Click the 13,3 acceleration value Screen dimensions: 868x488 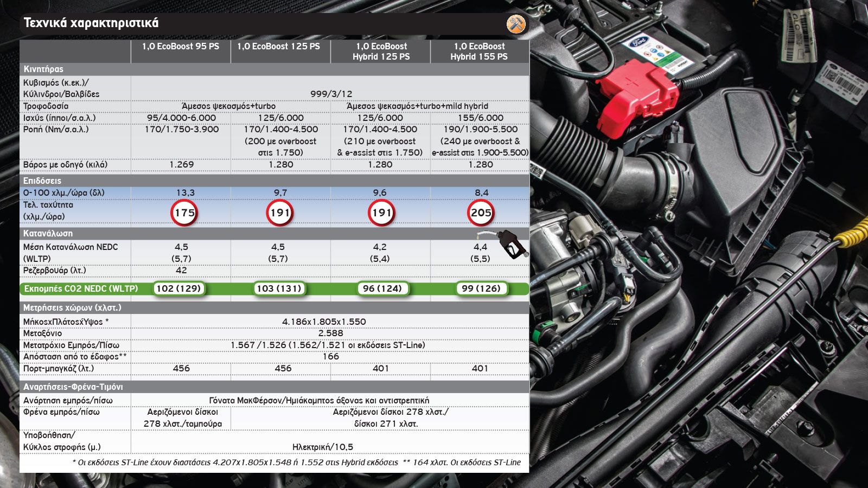coord(186,192)
